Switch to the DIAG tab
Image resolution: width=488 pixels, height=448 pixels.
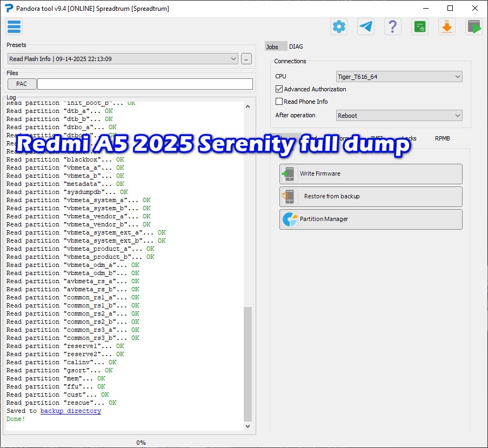(296, 47)
